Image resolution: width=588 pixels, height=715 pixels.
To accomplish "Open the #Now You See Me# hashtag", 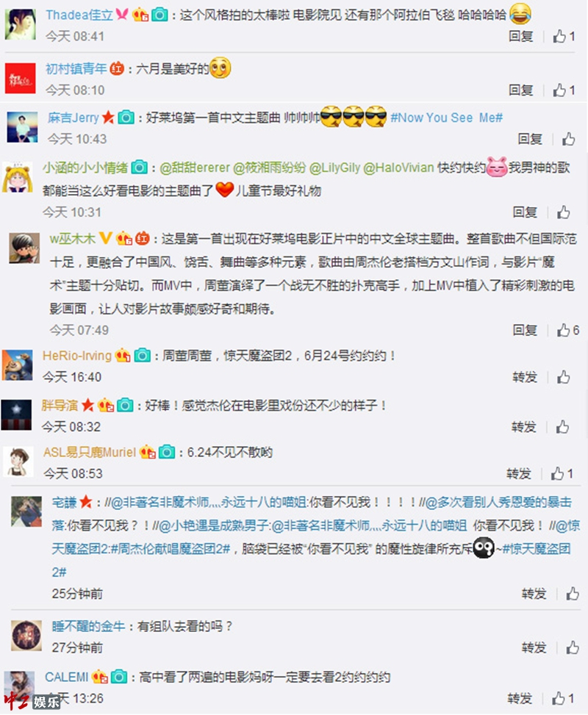I will point(446,118).
